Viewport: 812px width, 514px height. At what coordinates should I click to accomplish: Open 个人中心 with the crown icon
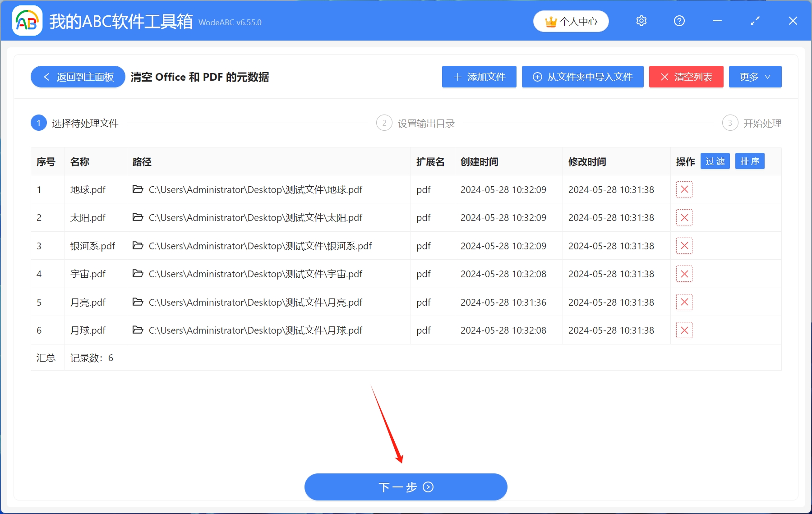[571, 21]
